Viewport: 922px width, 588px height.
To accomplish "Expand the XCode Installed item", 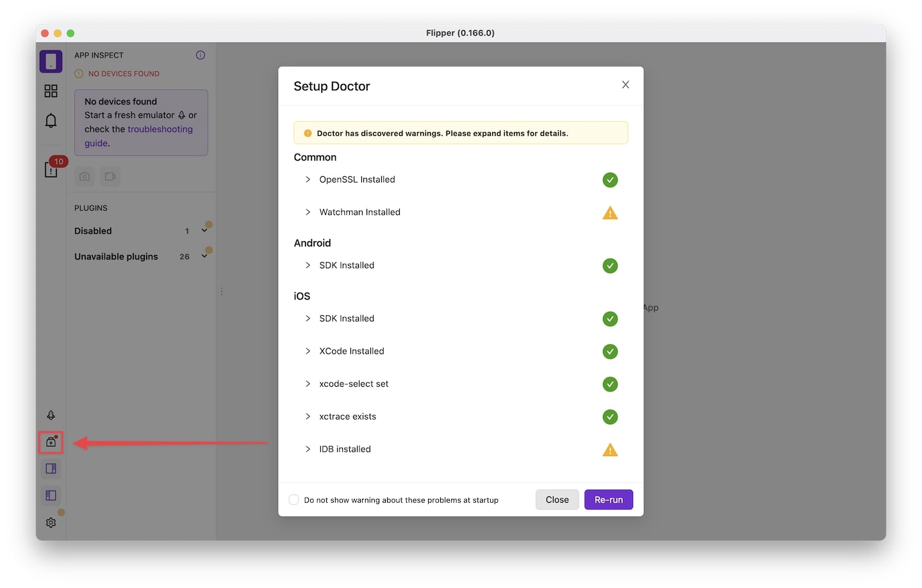I will (x=308, y=351).
